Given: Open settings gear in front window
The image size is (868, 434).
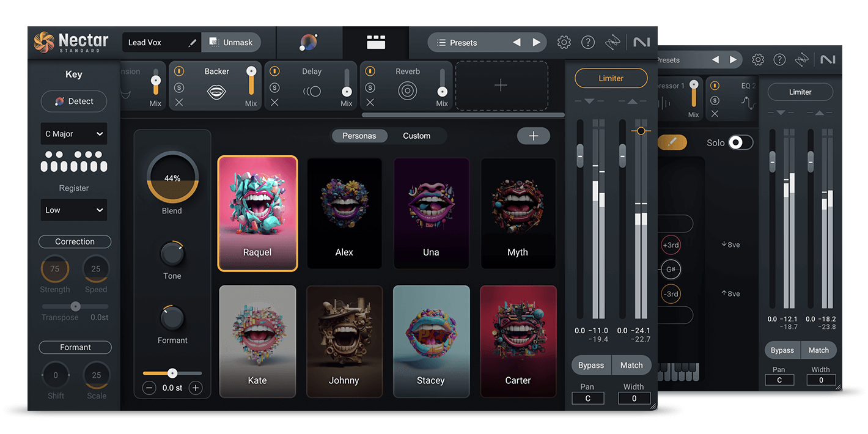Looking at the screenshot, I should coord(564,42).
